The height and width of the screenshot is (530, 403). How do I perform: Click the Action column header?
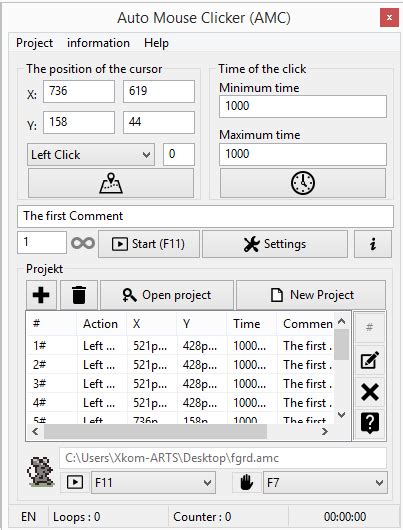tap(101, 324)
